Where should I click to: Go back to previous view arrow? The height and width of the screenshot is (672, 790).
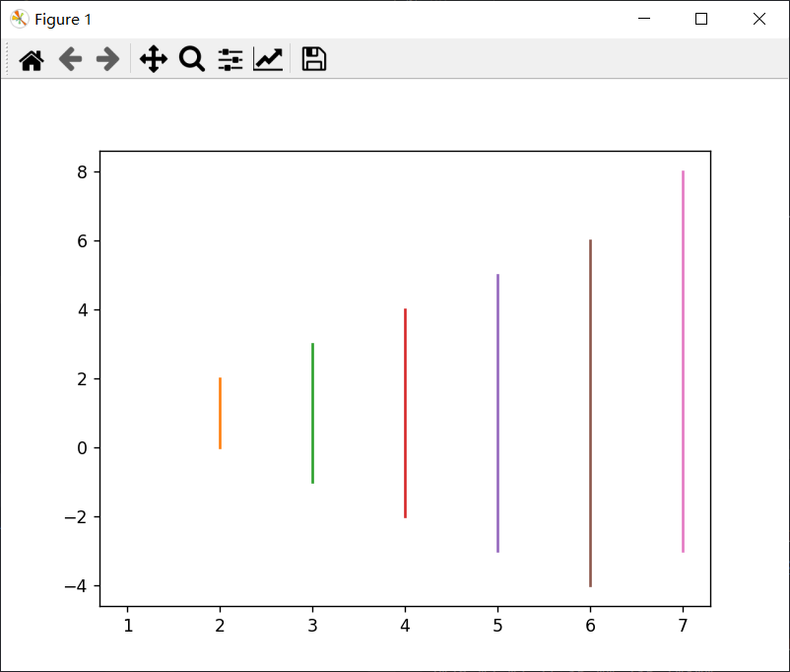(70, 60)
